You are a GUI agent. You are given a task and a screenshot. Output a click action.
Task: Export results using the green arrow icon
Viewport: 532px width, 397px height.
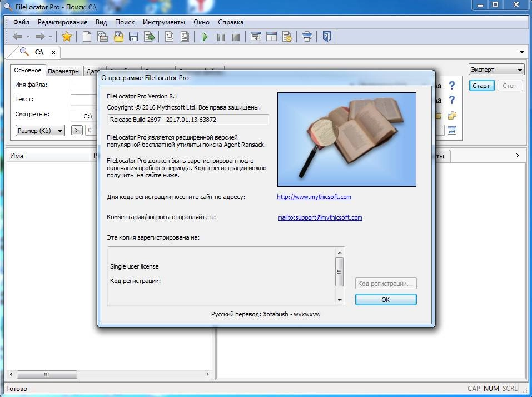(150, 36)
